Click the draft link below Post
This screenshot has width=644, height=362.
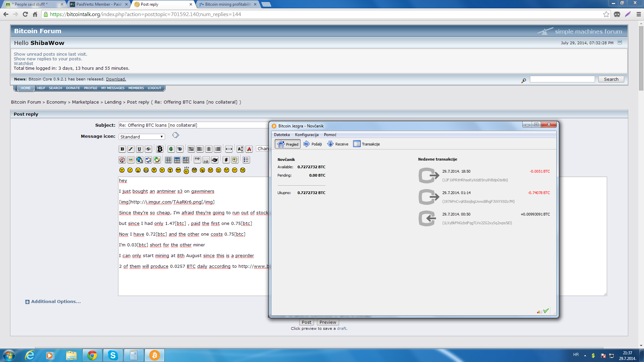pos(341,328)
